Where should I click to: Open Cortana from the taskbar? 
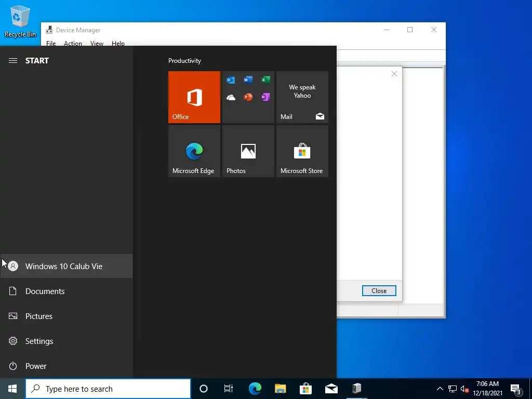(204, 389)
